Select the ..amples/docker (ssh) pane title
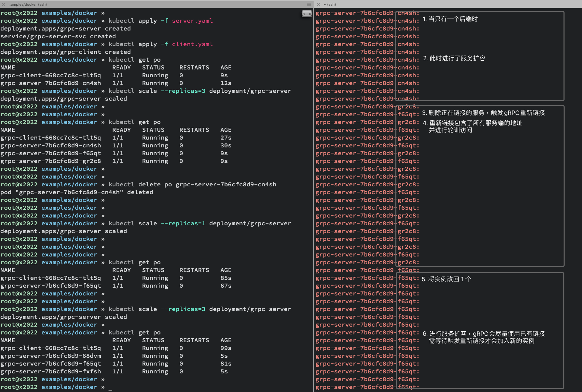 click(28, 4)
